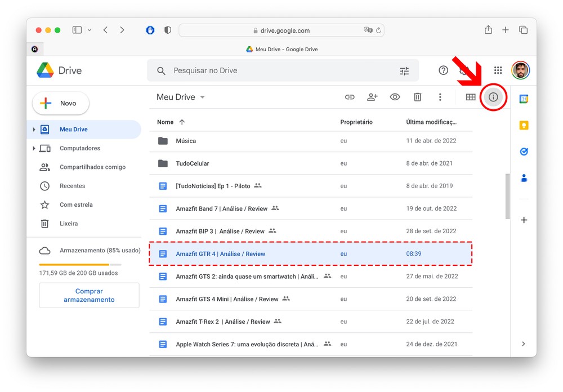
Task: Select Amazfit Band 7 | Análise / Review
Action: click(311, 209)
